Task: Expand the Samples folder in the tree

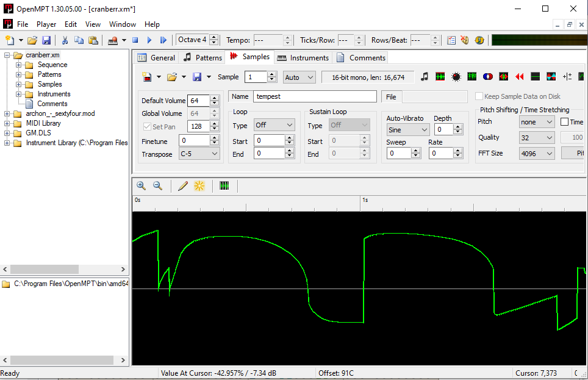Action: [x=18, y=84]
